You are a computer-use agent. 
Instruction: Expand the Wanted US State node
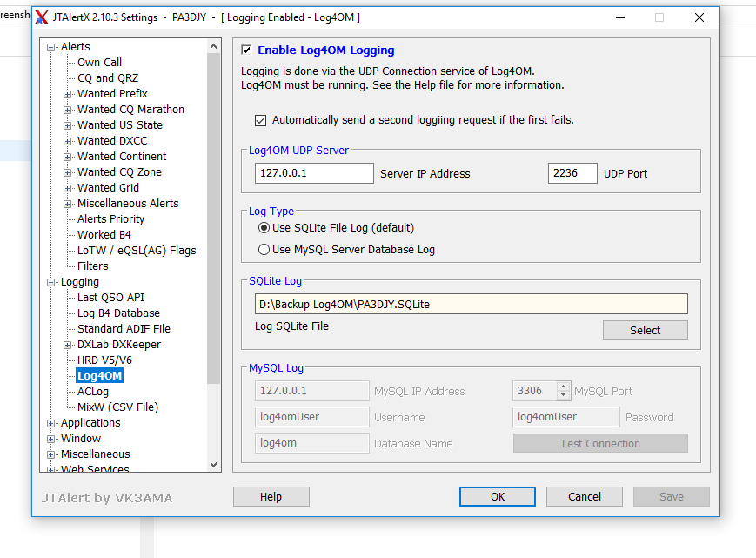click(x=68, y=125)
